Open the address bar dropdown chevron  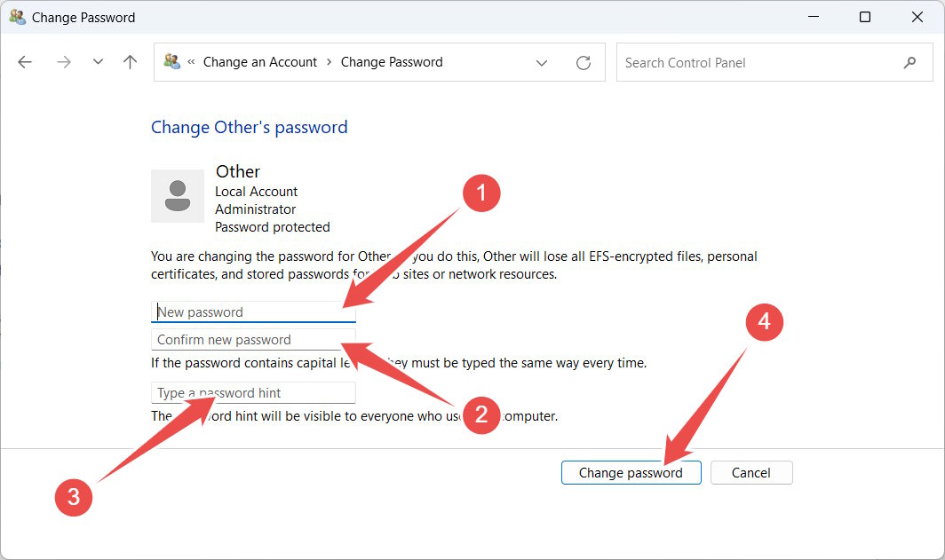(542, 62)
